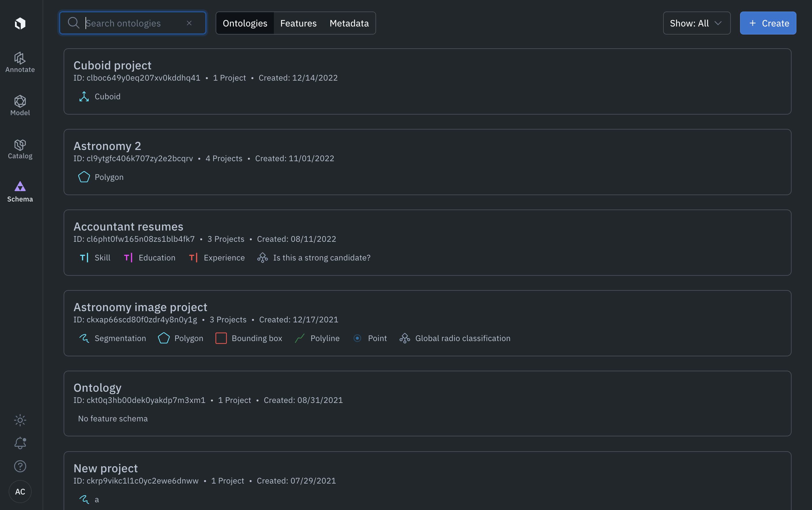The width and height of the screenshot is (812, 510).
Task: Click the AC user avatar
Action: click(20, 492)
